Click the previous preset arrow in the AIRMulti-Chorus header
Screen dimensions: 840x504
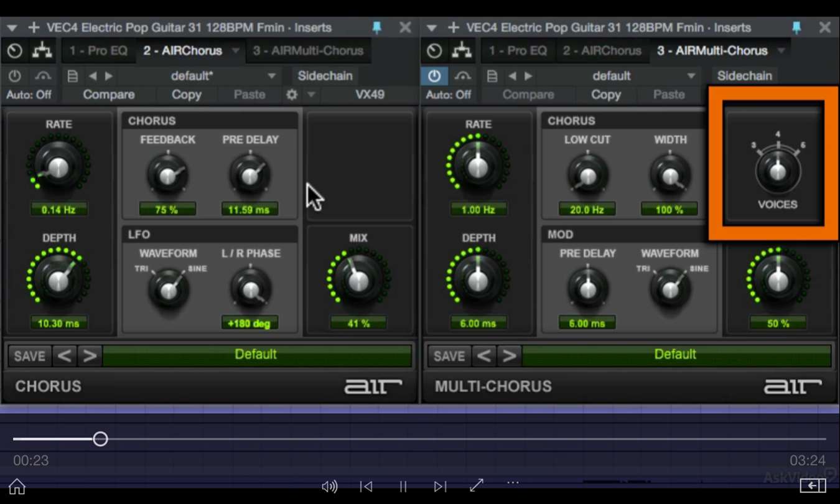pyautogui.click(x=512, y=76)
